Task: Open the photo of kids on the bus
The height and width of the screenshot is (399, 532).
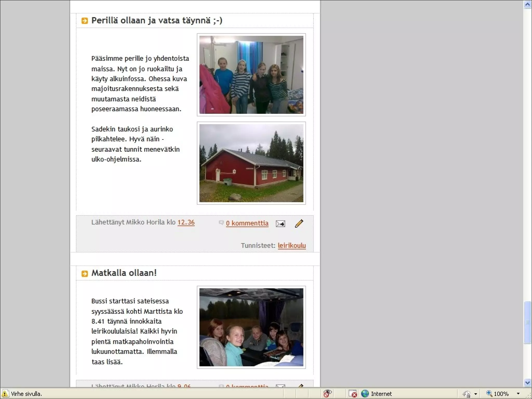Action: [x=251, y=327]
